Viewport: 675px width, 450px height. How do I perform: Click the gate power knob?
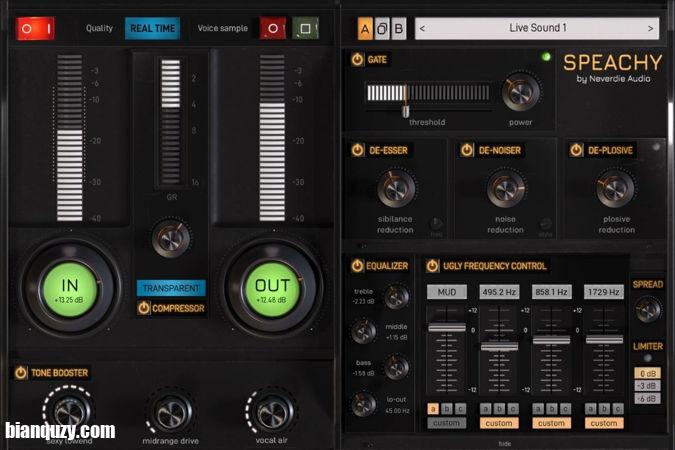click(x=520, y=93)
